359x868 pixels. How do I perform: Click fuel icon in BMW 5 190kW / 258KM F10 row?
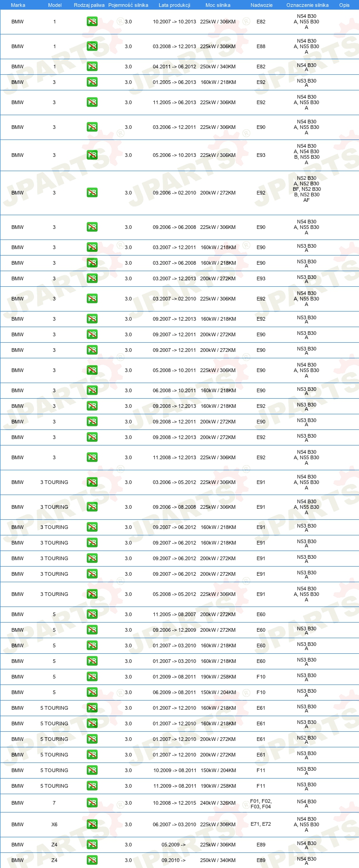(x=92, y=677)
